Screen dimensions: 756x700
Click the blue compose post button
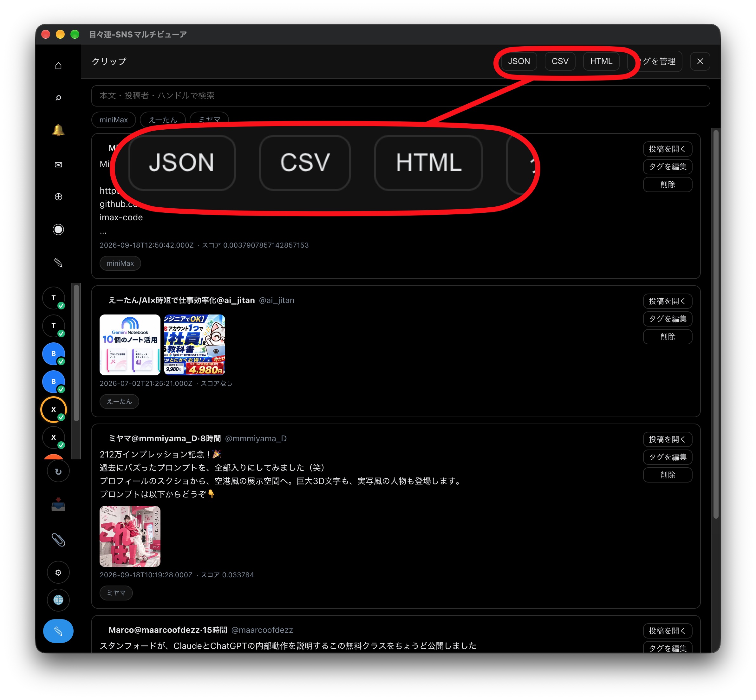(x=58, y=631)
